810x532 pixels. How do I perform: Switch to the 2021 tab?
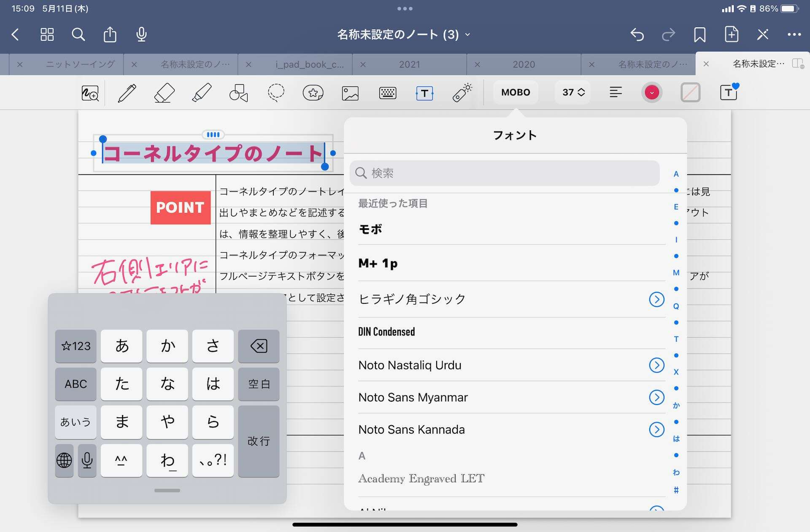(409, 65)
